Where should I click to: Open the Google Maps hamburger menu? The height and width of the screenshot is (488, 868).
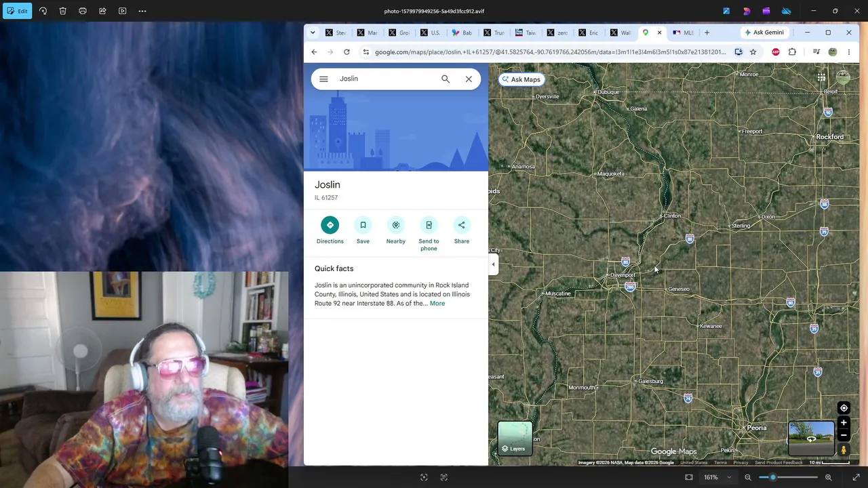323,79
